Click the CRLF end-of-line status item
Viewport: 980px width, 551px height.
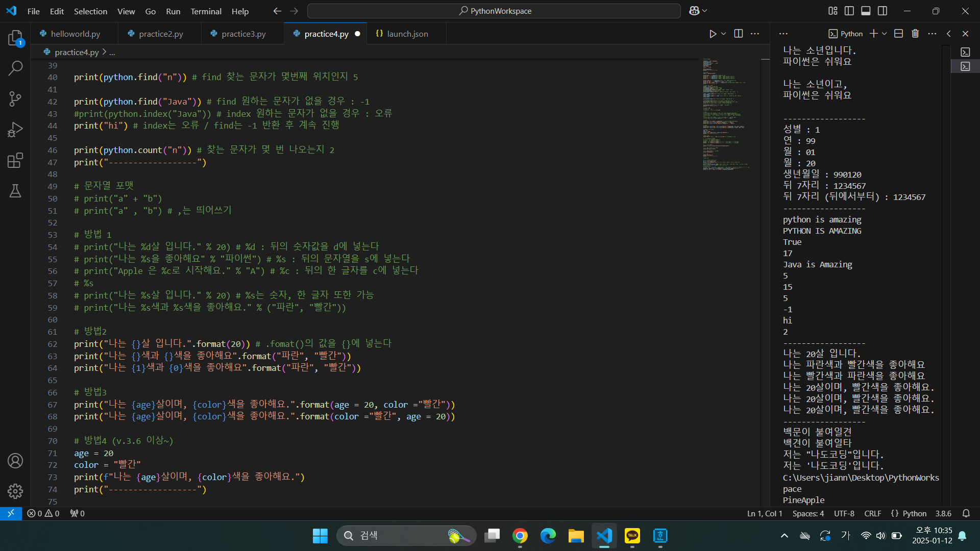pyautogui.click(x=872, y=513)
